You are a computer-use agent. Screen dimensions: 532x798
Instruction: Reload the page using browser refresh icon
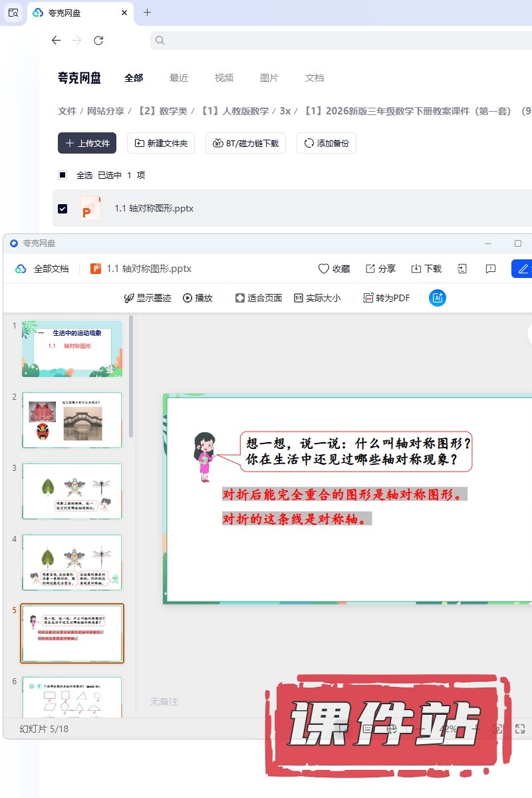point(98,41)
